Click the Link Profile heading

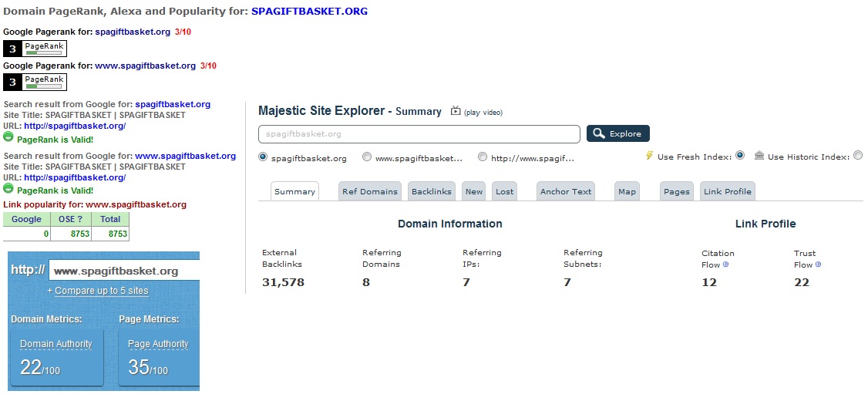pyautogui.click(x=765, y=224)
